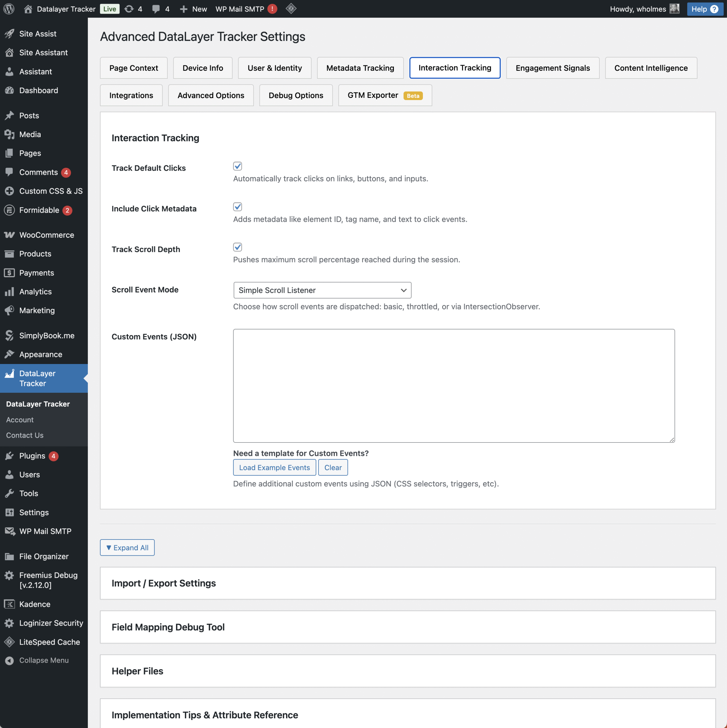727x728 pixels.
Task: Click the Pages icon in the sidebar
Action: (x=9, y=153)
